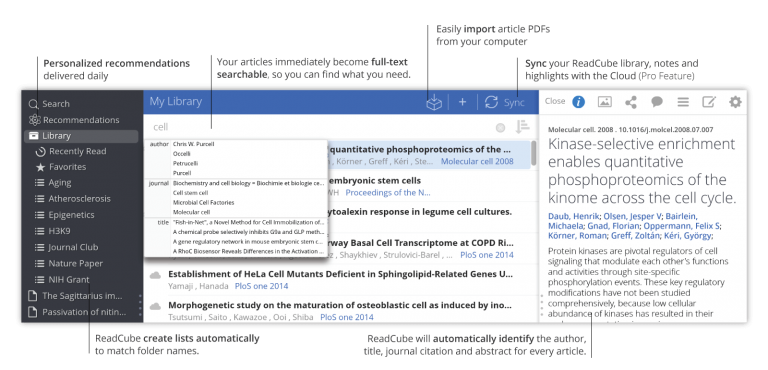Open the article info icon
This screenshot has height=370, width=768.
[x=578, y=101]
